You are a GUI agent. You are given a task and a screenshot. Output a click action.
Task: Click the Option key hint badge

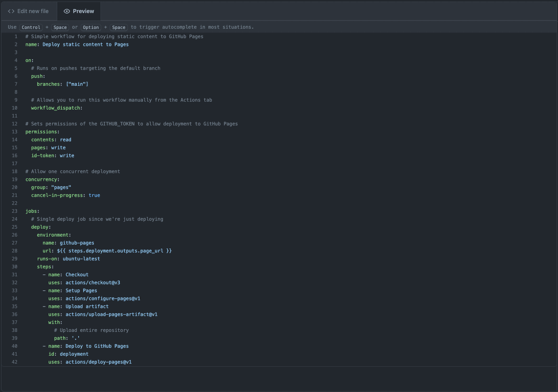[x=91, y=27]
